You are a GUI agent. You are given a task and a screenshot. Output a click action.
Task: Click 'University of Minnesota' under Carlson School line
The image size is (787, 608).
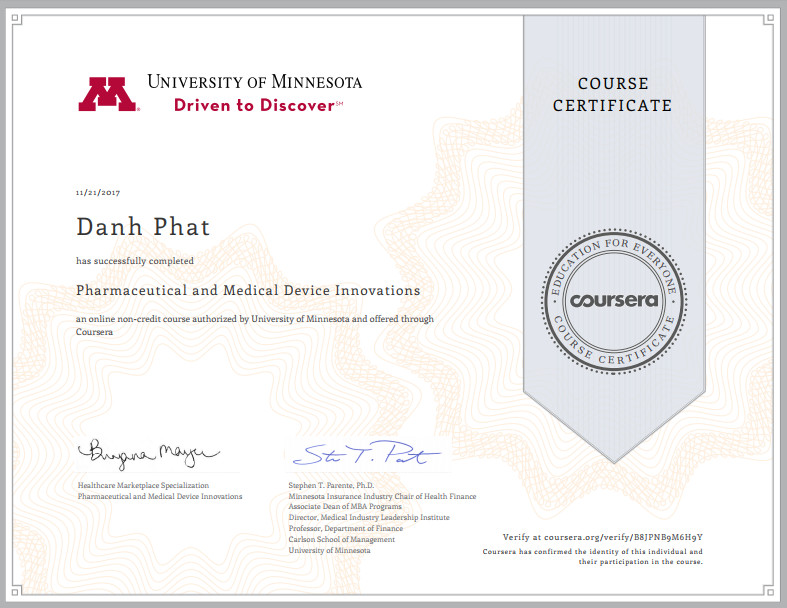click(329, 551)
